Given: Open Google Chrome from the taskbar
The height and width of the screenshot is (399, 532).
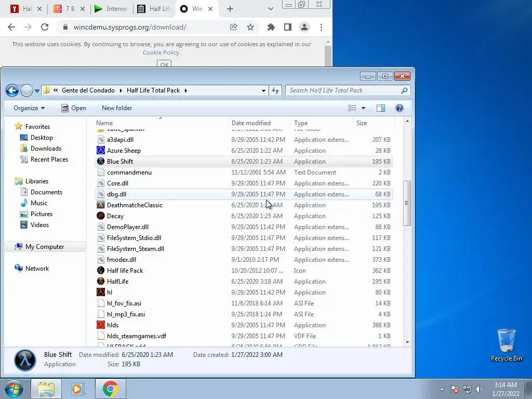Looking at the screenshot, I should pos(110,389).
